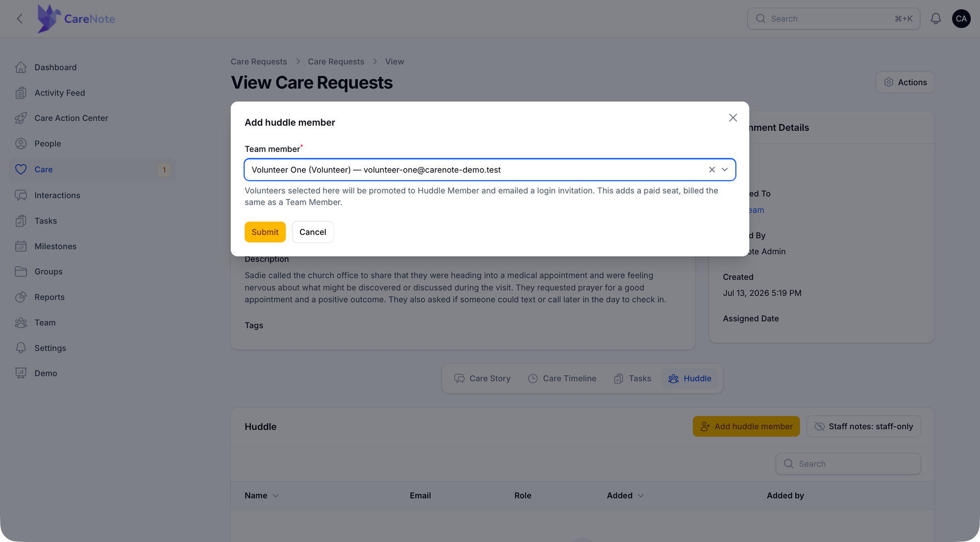Click the Added by column header
This screenshot has width=980, height=542.
pyautogui.click(x=785, y=495)
